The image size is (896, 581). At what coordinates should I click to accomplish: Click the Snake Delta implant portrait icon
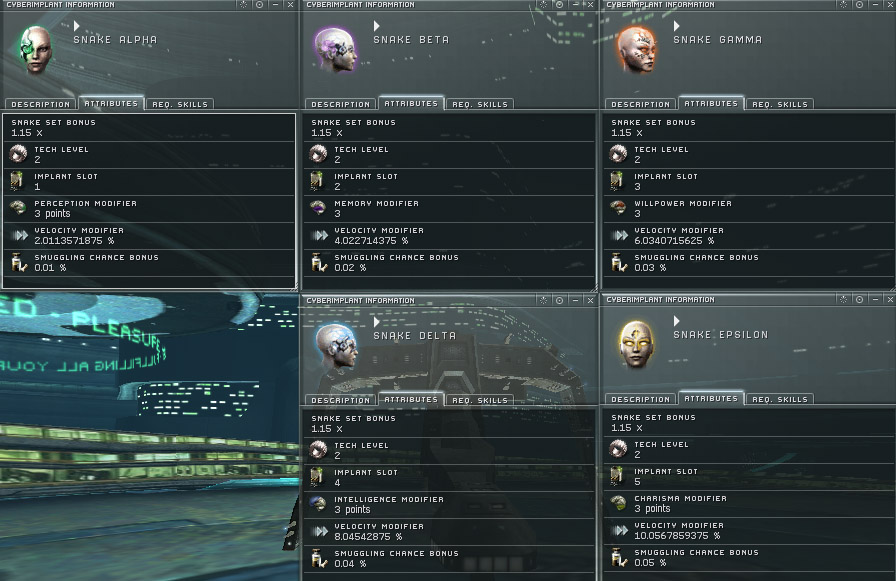point(336,346)
